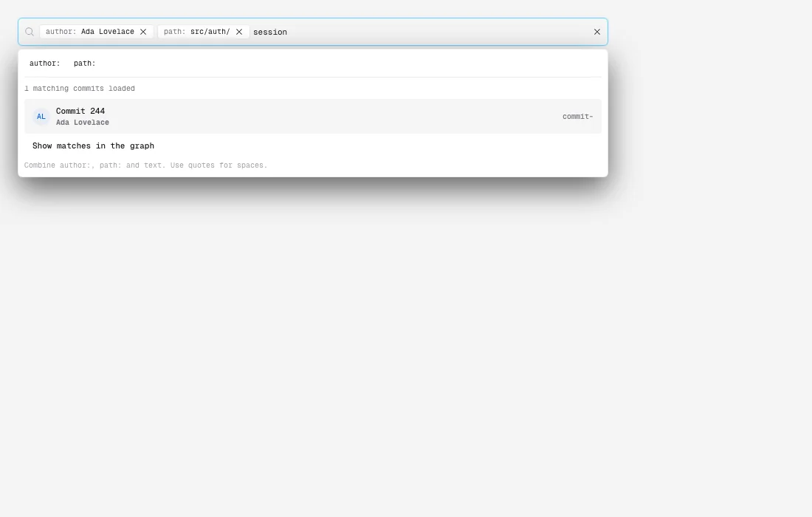Click the commit- hash label
The height and width of the screenshot is (517, 812).
click(x=578, y=117)
